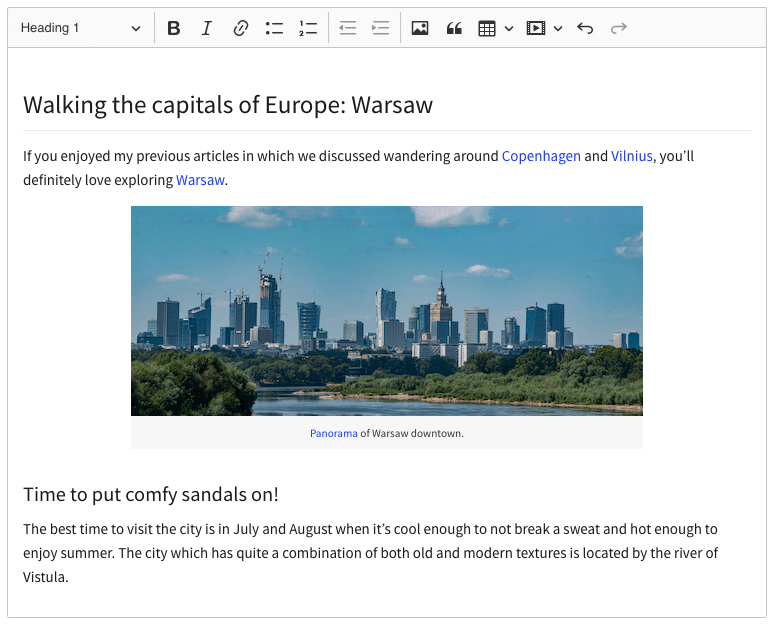The width and height of the screenshot is (775, 626).
Task: Create a bulleted list
Action: tap(274, 28)
